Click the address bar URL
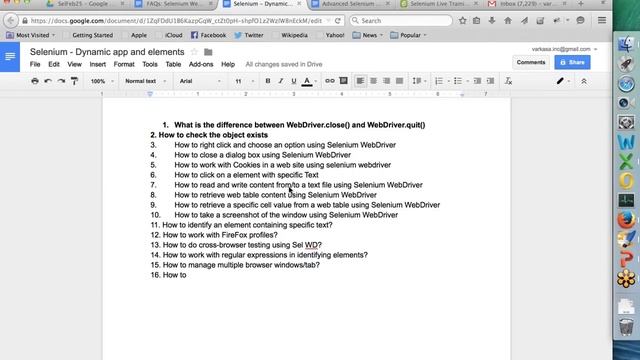640x360 pixels. 176,20
